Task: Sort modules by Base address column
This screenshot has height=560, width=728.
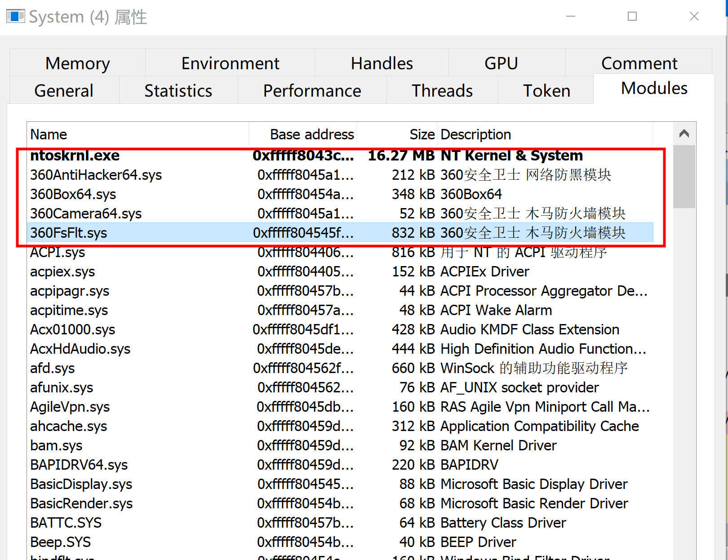Action: pyautogui.click(x=311, y=134)
